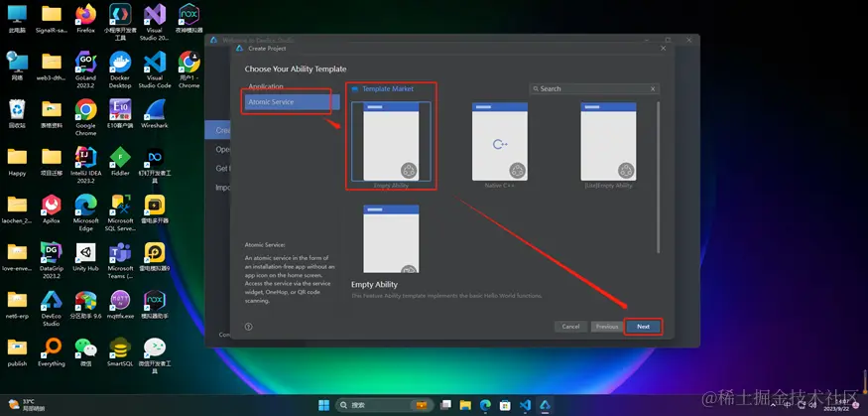Launch Unity Hub shortcut
868x416 pixels.
(85, 256)
